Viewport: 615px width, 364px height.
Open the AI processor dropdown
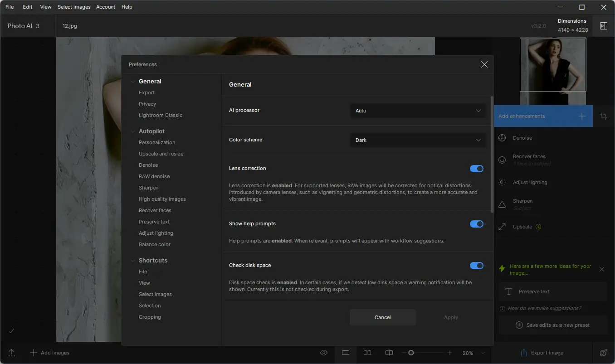coord(418,111)
